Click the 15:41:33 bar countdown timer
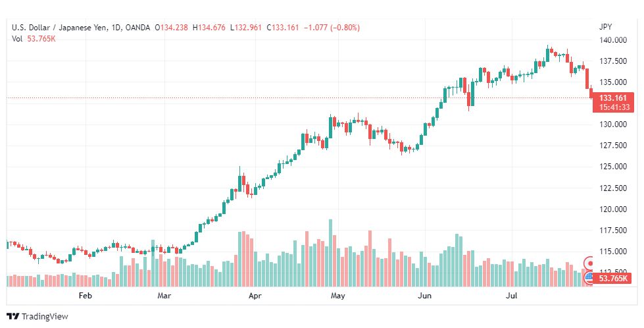Screen dimensions: 644x328 click(x=612, y=107)
